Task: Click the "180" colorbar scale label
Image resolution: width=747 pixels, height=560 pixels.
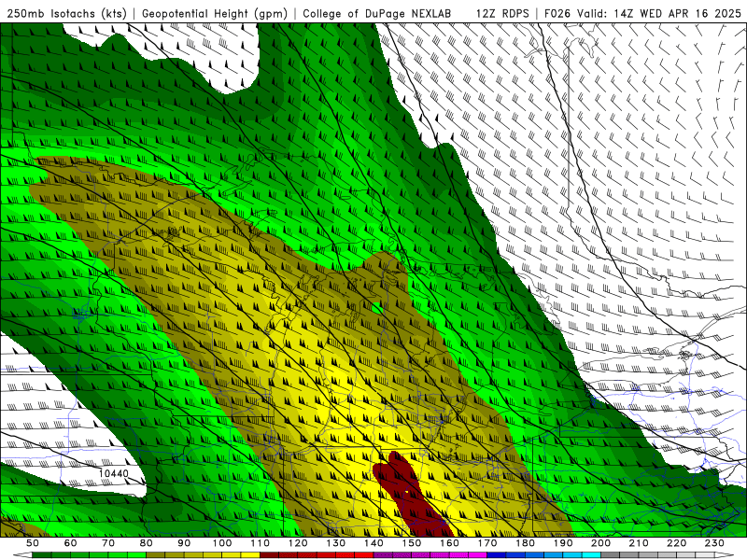Action: (x=526, y=543)
